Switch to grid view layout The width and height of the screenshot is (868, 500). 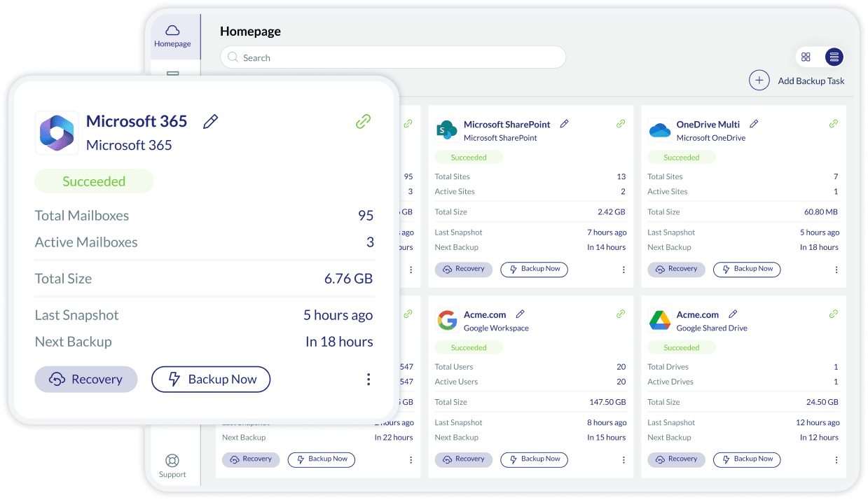point(806,57)
